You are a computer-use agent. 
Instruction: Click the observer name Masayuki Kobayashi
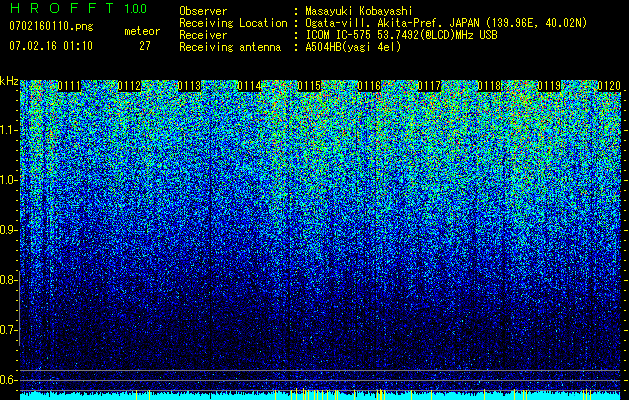(359, 11)
